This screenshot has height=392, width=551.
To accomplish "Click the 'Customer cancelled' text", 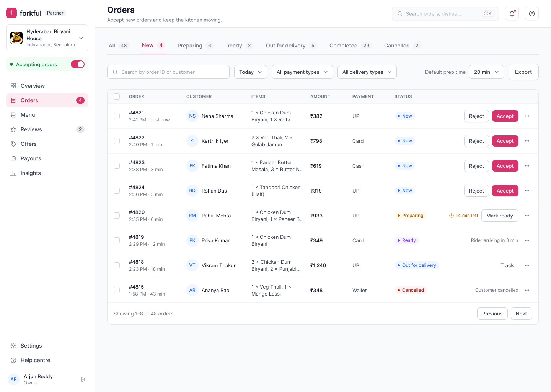I will [497, 290].
